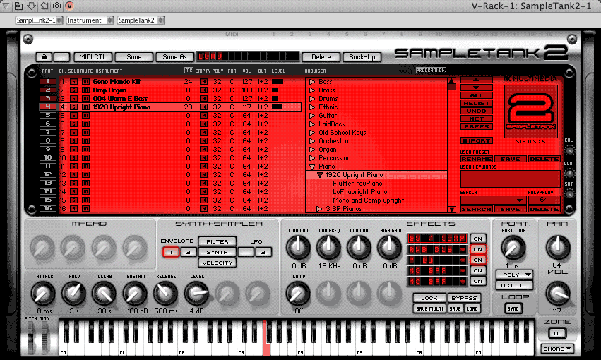This screenshot has width=601, height=360.
Task: Click the UNDO button
Action: coord(476,111)
